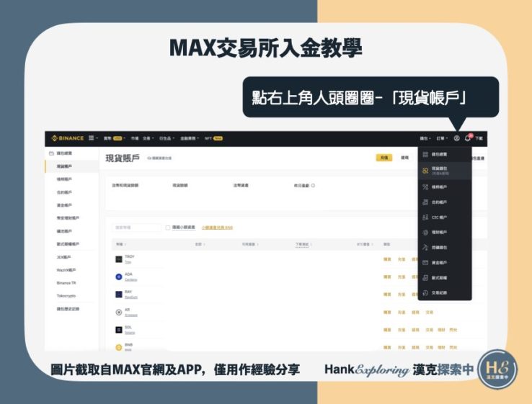Expand the Derivatives top menu

point(167,138)
